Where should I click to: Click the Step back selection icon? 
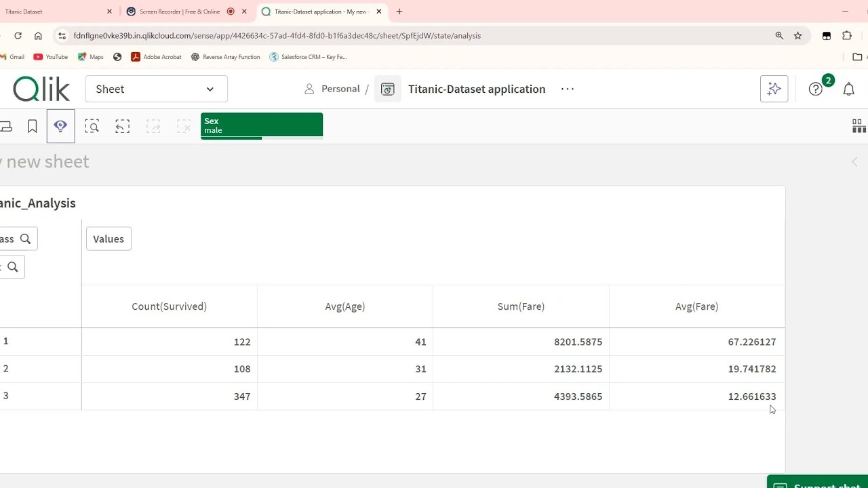pyautogui.click(x=123, y=126)
